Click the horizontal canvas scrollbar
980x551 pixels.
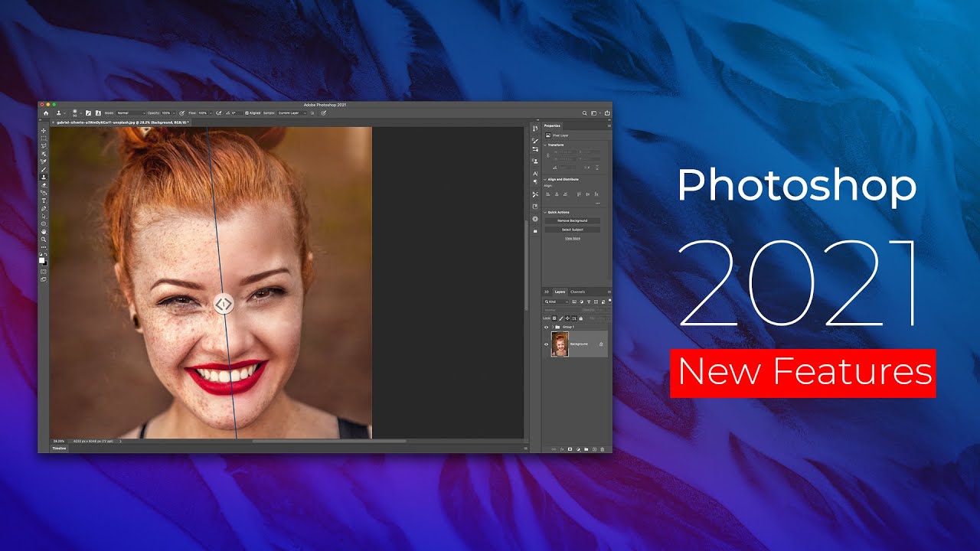coord(329,441)
